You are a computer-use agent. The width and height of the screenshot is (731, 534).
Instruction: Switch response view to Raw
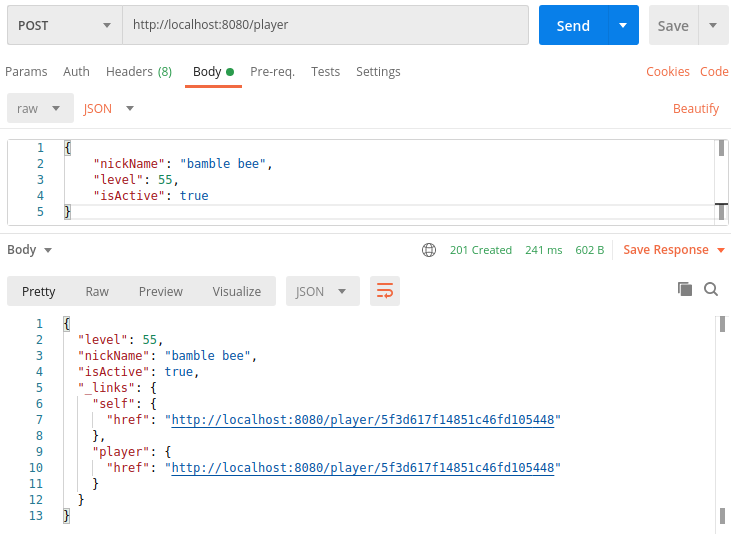click(x=97, y=291)
